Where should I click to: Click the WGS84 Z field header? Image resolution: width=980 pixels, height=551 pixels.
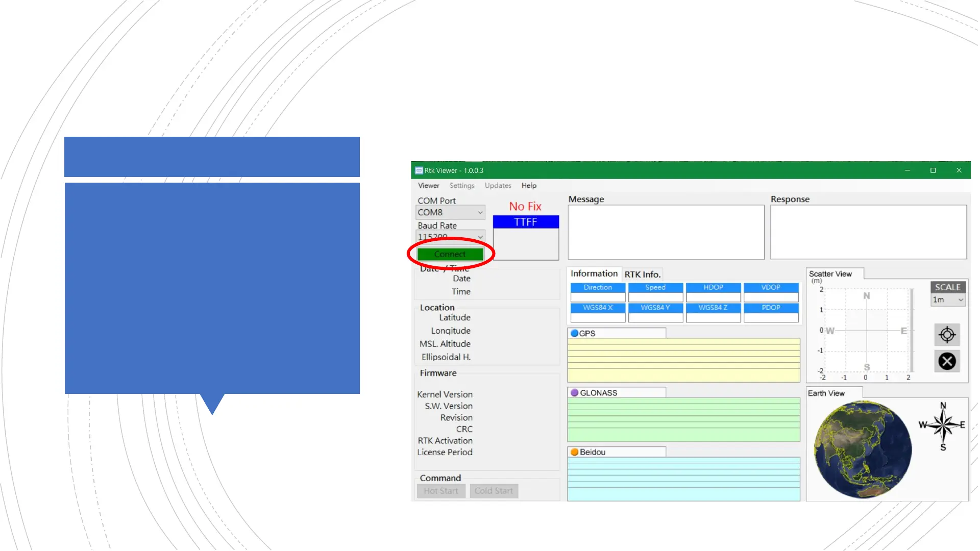(713, 308)
